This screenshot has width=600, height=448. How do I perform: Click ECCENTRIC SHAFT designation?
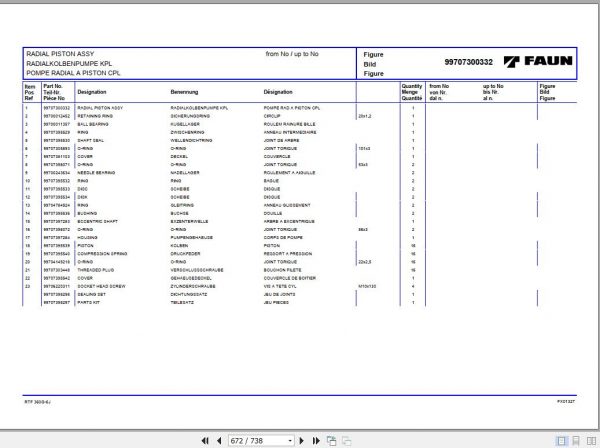coord(97,222)
